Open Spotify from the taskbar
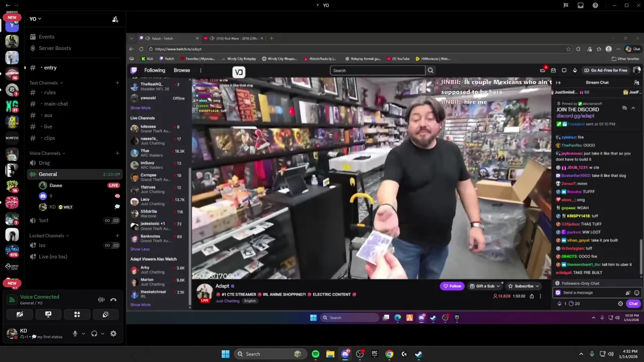The image size is (644, 362). [x=315, y=354]
